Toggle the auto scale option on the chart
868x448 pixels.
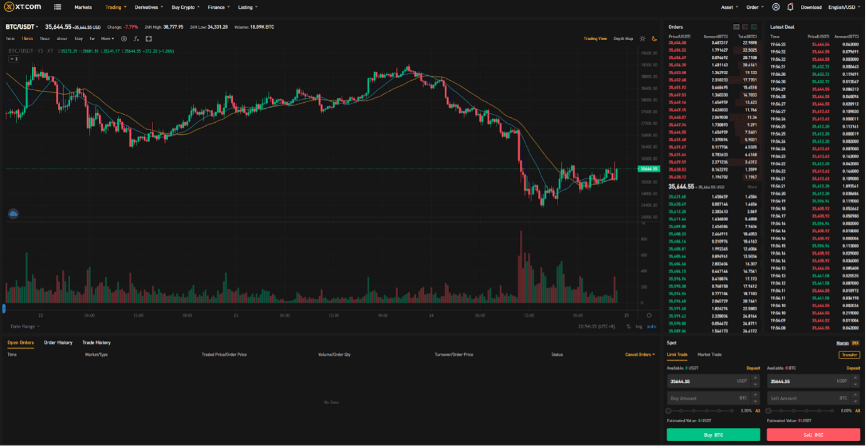[x=651, y=325]
